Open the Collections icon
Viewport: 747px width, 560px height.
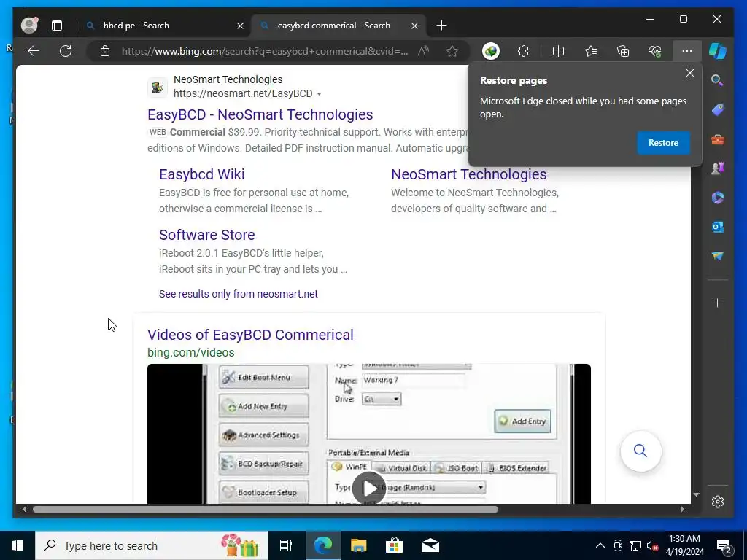click(x=623, y=51)
